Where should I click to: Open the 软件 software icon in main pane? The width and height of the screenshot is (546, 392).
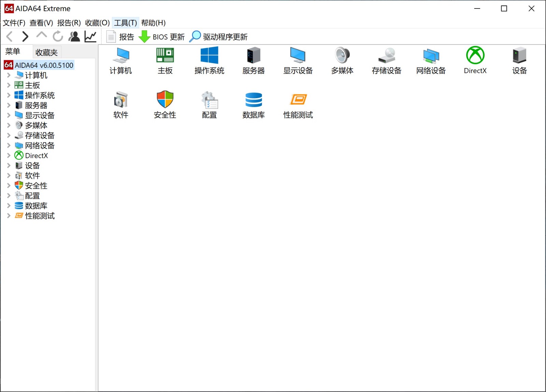[x=121, y=105]
